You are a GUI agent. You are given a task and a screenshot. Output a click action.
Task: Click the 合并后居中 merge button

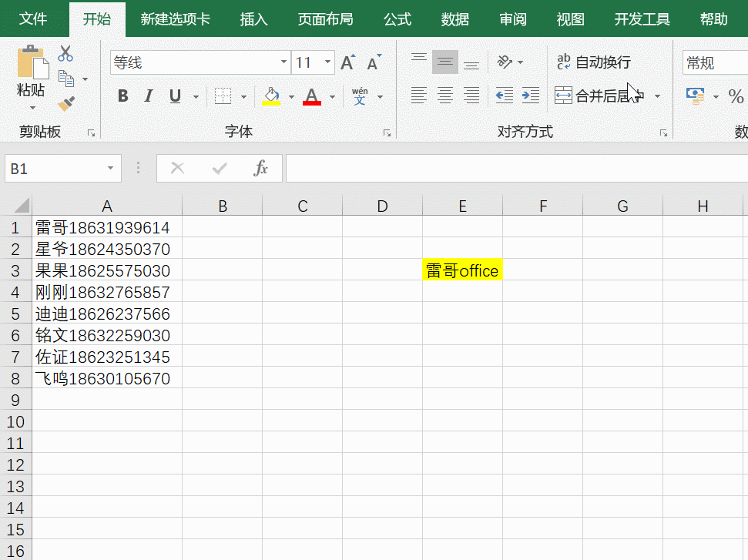click(x=599, y=96)
